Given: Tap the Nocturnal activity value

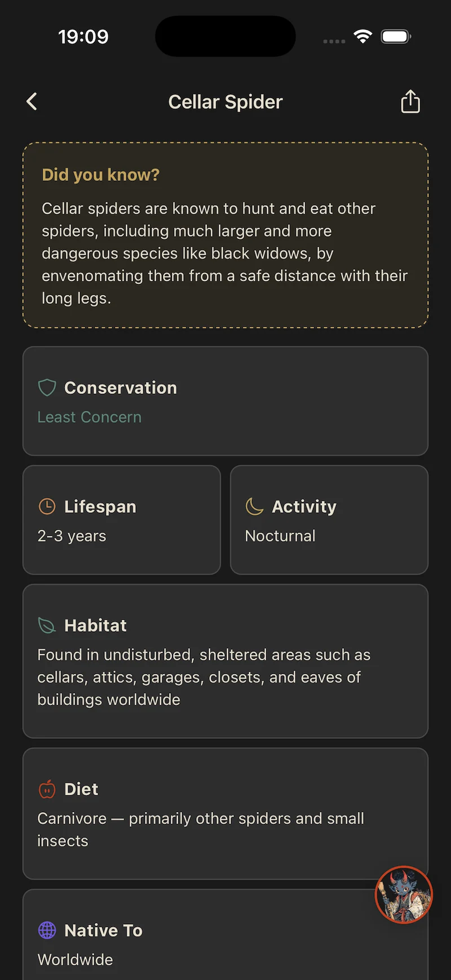Looking at the screenshot, I should tap(280, 536).
